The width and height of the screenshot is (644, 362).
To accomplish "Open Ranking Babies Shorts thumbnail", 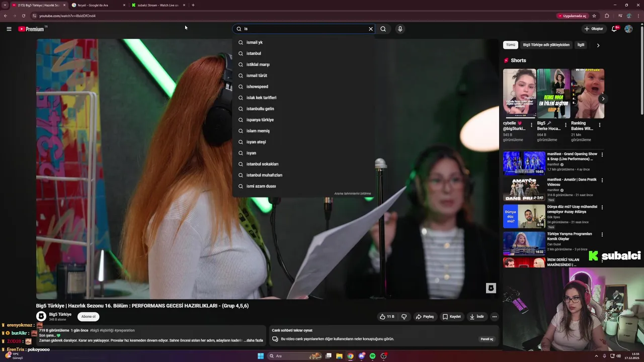I will click(588, 94).
